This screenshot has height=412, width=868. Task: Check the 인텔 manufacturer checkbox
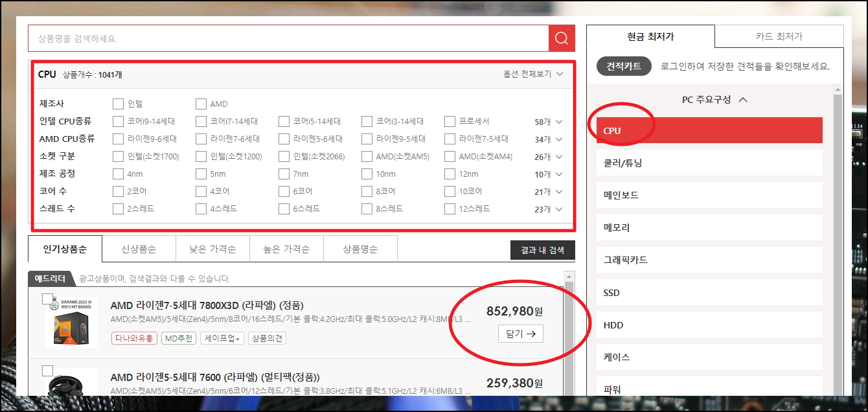[118, 104]
